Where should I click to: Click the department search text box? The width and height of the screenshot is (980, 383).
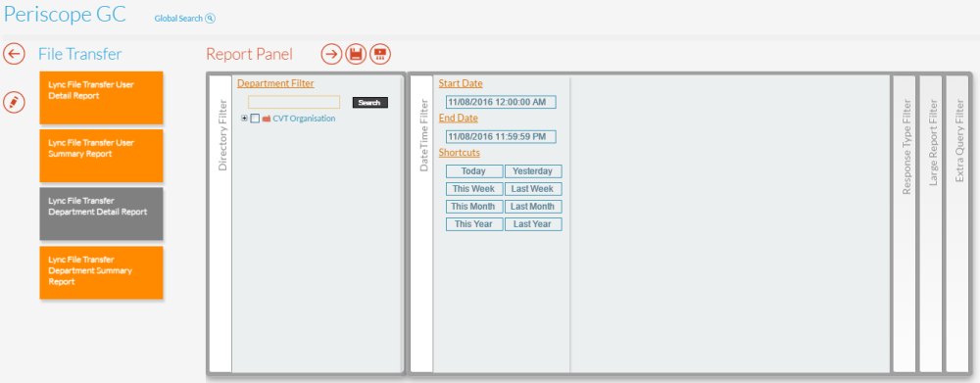[x=294, y=102]
